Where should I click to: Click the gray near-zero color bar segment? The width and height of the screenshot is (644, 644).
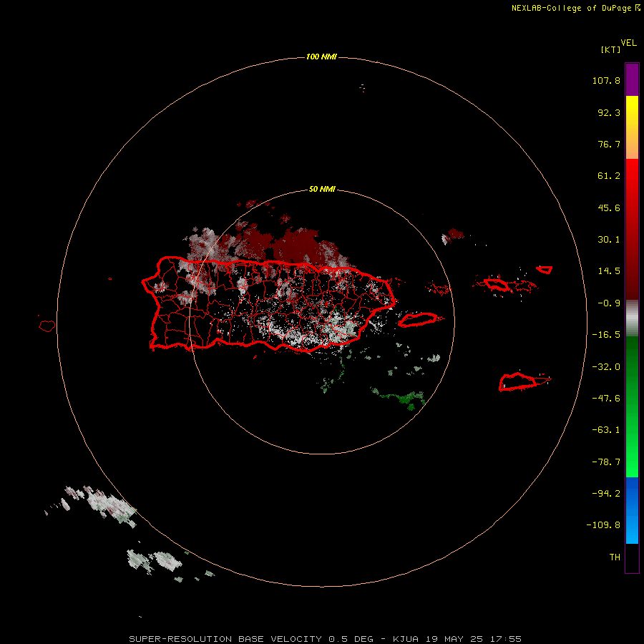(632, 318)
